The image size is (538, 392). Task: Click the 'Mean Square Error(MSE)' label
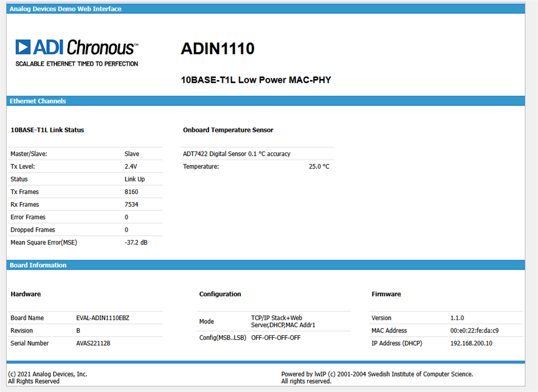(44, 242)
